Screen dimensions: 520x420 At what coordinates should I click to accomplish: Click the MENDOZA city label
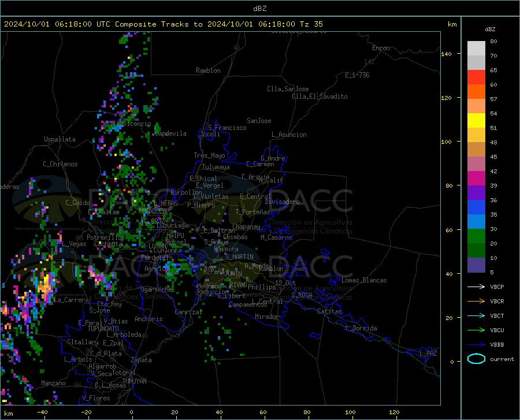(154, 211)
